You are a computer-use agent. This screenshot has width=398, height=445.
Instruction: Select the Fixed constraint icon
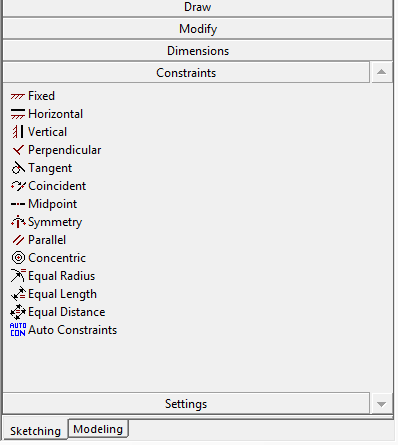pyautogui.click(x=18, y=96)
